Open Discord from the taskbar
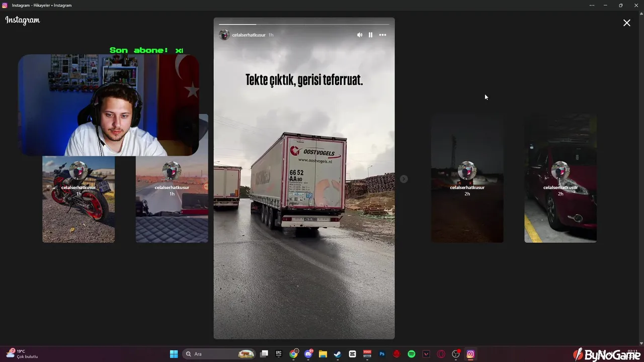 (308, 354)
